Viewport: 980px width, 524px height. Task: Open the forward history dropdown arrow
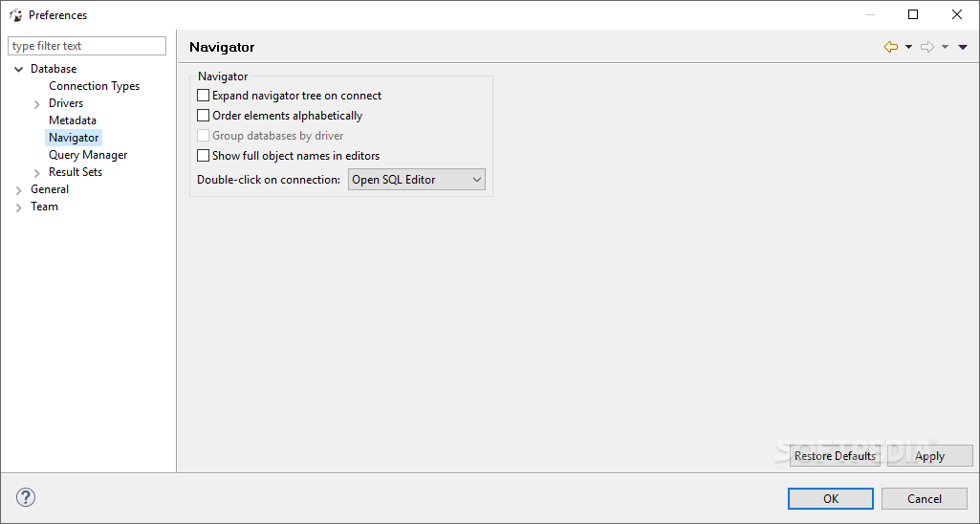pyautogui.click(x=945, y=47)
